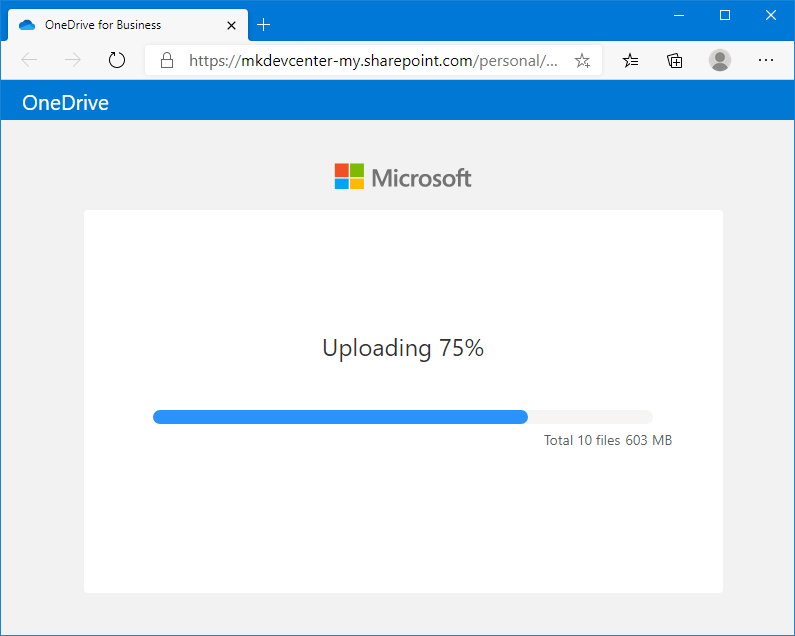Click the 'Uploading 75%' text
This screenshot has width=795, height=636.
[403, 348]
